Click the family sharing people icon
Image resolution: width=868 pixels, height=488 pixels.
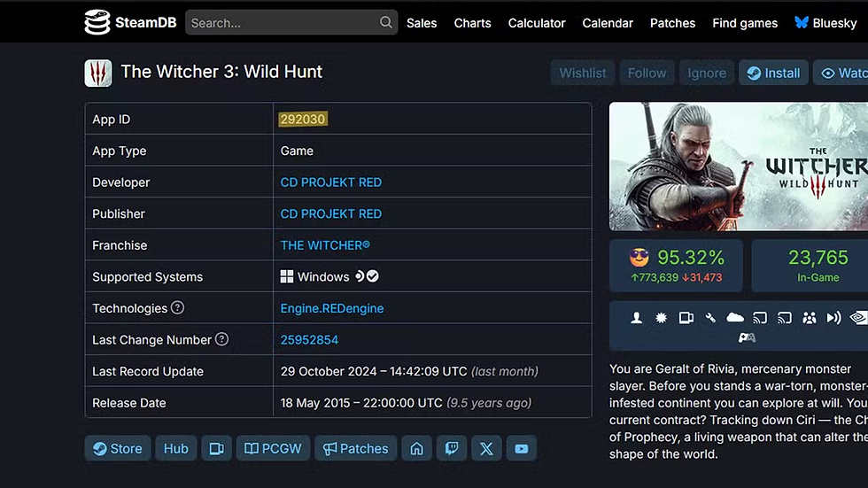(x=810, y=318)
